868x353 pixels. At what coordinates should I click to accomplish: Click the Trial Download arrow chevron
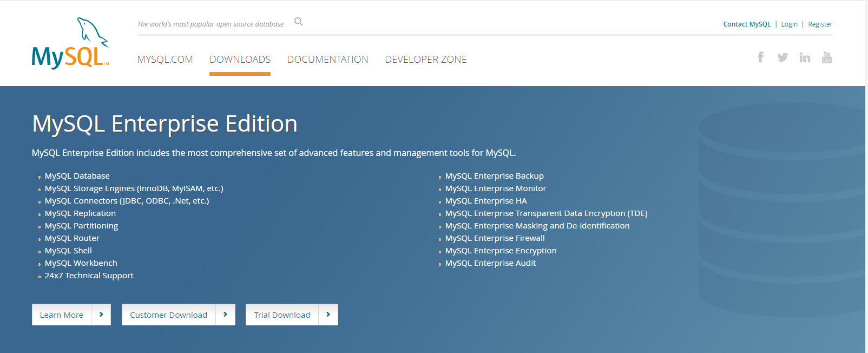point(328,315)
